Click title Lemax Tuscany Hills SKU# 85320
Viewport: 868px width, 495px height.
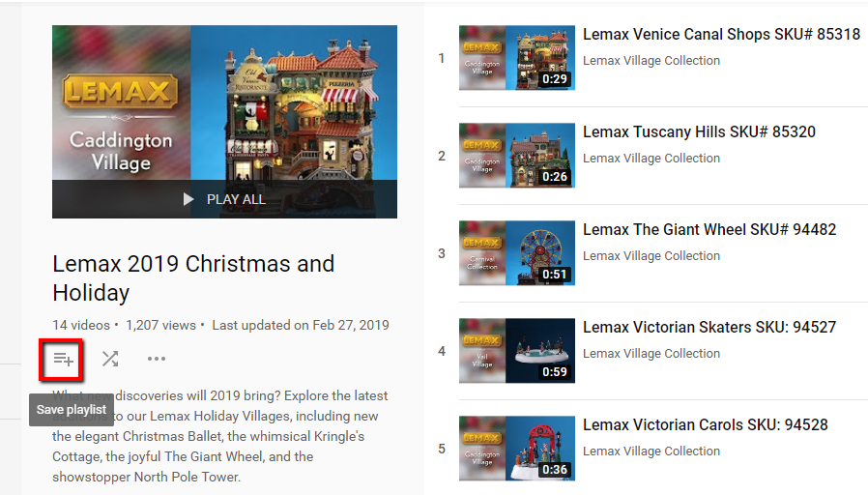pyautogui.click(x=699, y=131)
